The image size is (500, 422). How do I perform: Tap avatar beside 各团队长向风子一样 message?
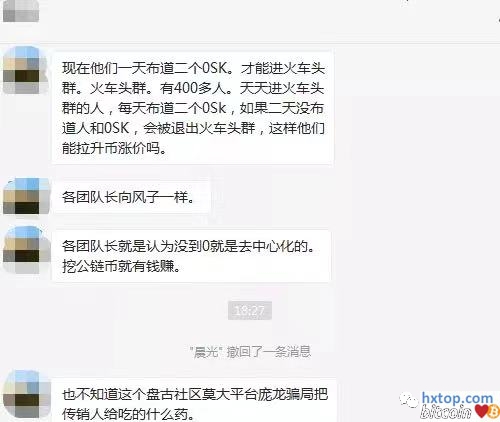26,196
